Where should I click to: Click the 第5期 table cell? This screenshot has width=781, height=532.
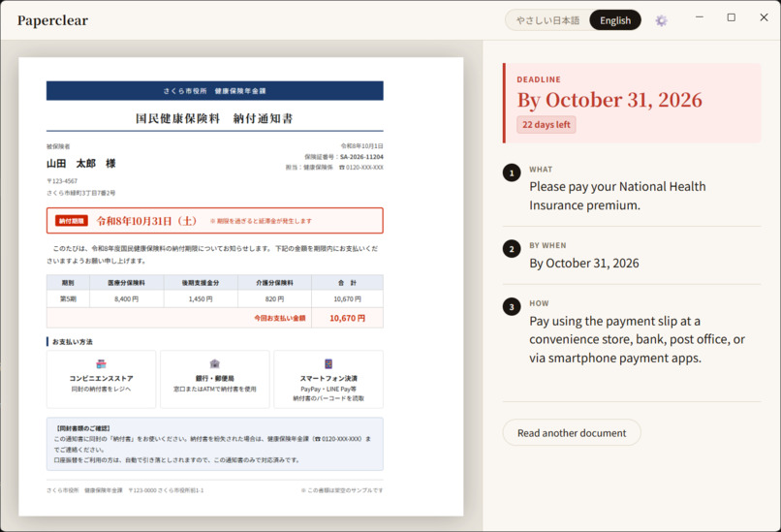click(x=68, y=298)
